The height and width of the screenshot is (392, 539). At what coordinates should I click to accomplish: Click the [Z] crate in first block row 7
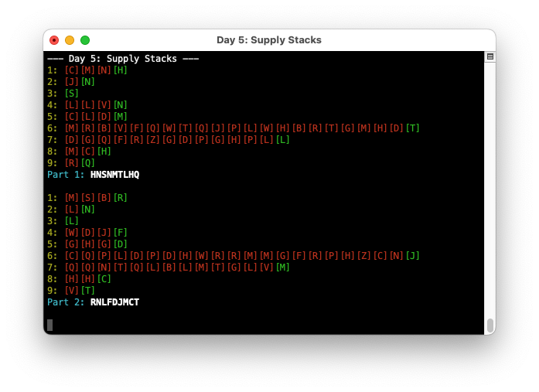click(x=152, y=140)
